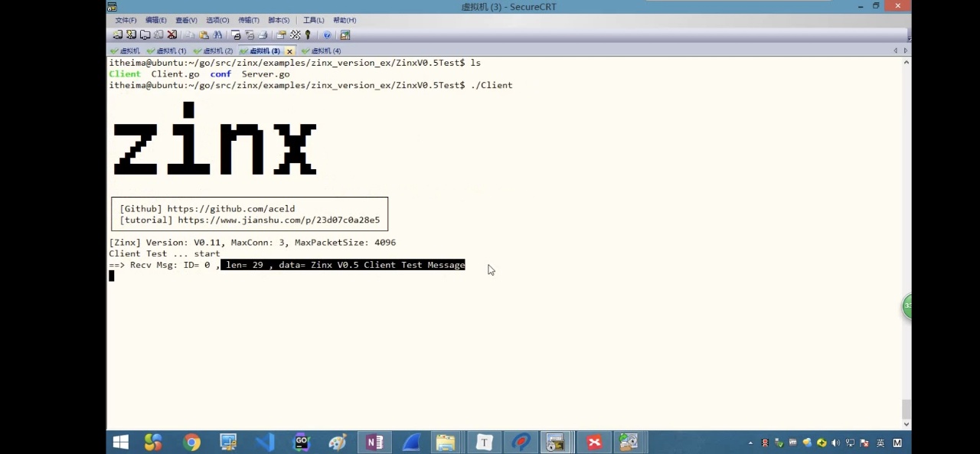The image size is (980, 454).
Task: Click the terminal scrollbar up arrow
Action: click(906, 63)
